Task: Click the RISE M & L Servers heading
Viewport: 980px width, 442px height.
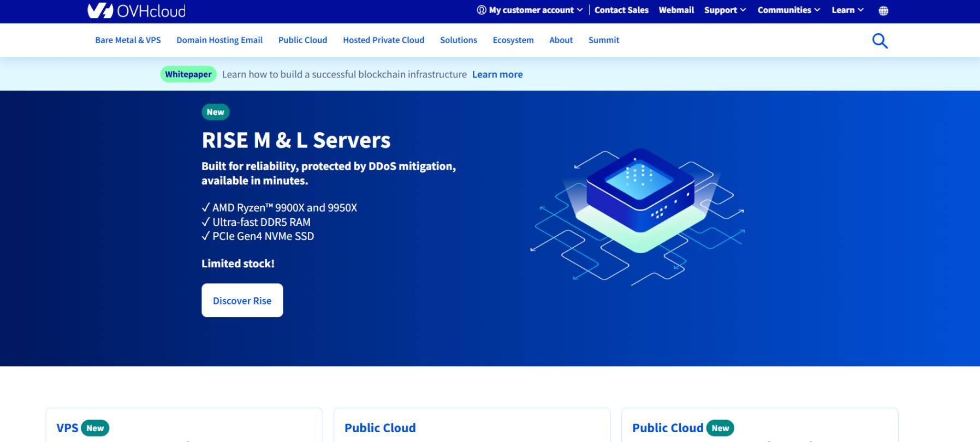Action: coord(296,140)
